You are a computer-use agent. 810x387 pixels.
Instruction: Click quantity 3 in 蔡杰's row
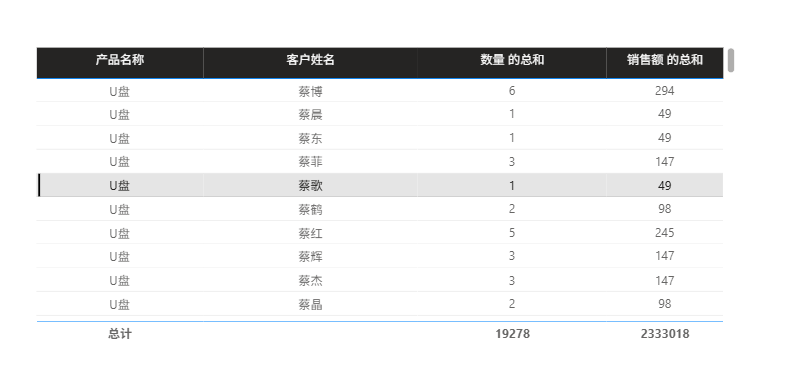pos(512,281)
